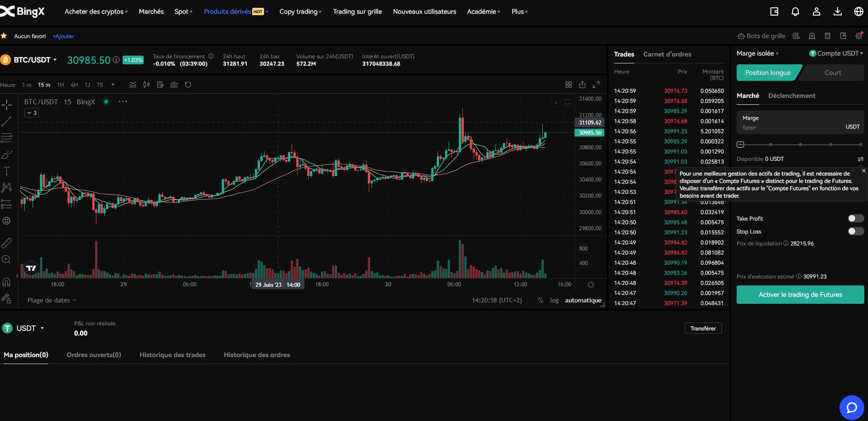Open the Acheter des cryptos menu
The height and width of the screenshot is (421, 868).
point(96,11)
